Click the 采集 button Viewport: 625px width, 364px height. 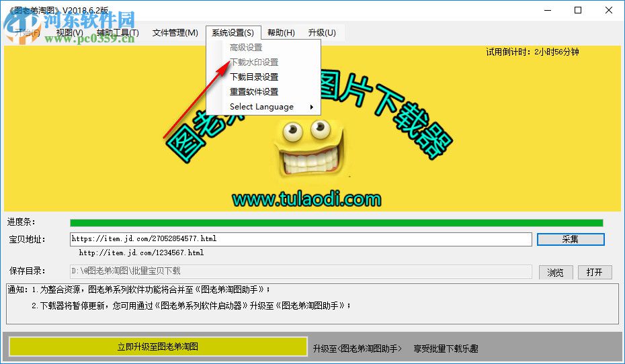571,239
